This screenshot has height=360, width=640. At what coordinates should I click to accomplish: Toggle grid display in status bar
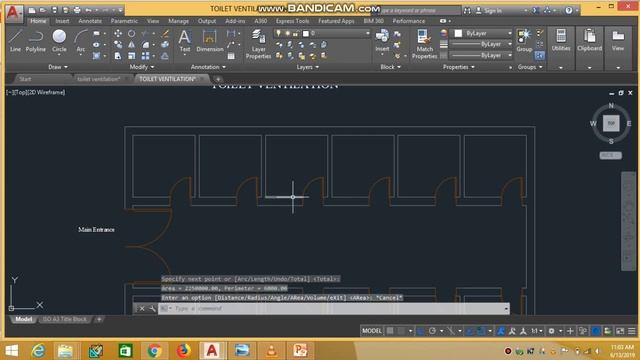tap(390, 331)
